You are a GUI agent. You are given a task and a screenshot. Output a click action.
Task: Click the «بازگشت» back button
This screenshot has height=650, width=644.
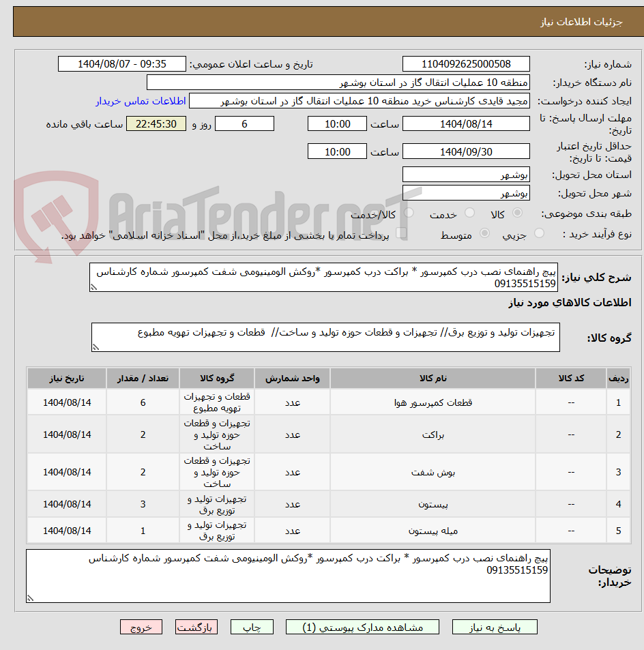(196, 626)
